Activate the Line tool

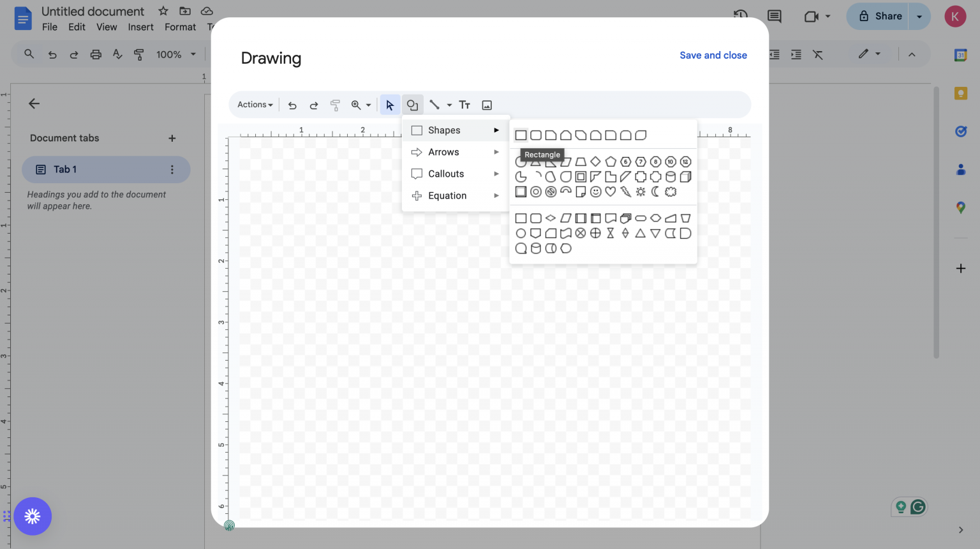434,104
